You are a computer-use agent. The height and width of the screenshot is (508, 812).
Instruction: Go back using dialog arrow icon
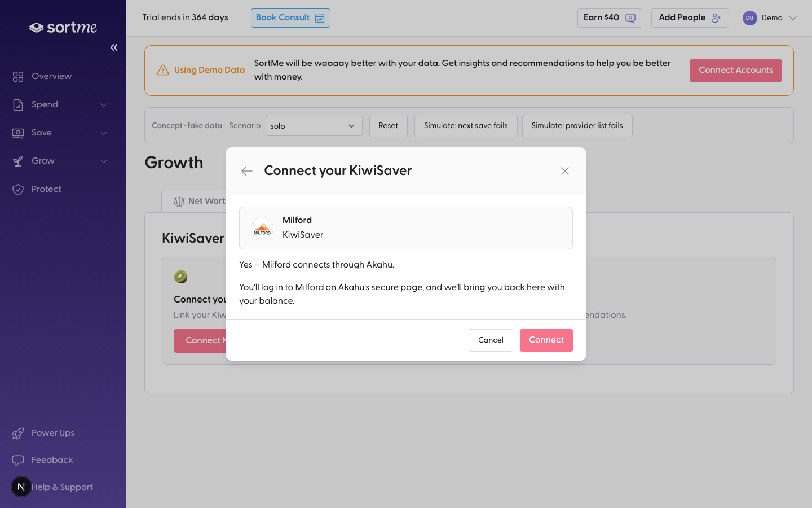click(x=247, y=171)
